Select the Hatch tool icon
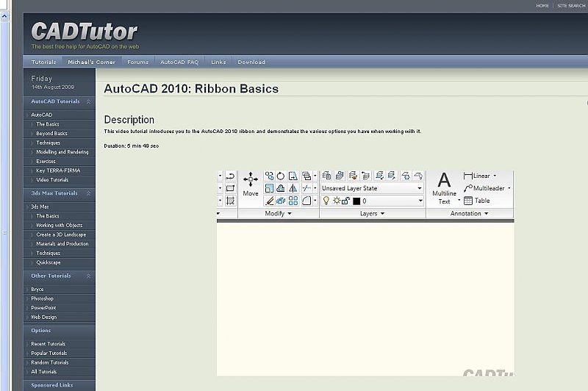588x391 pixels. [230, 201]
